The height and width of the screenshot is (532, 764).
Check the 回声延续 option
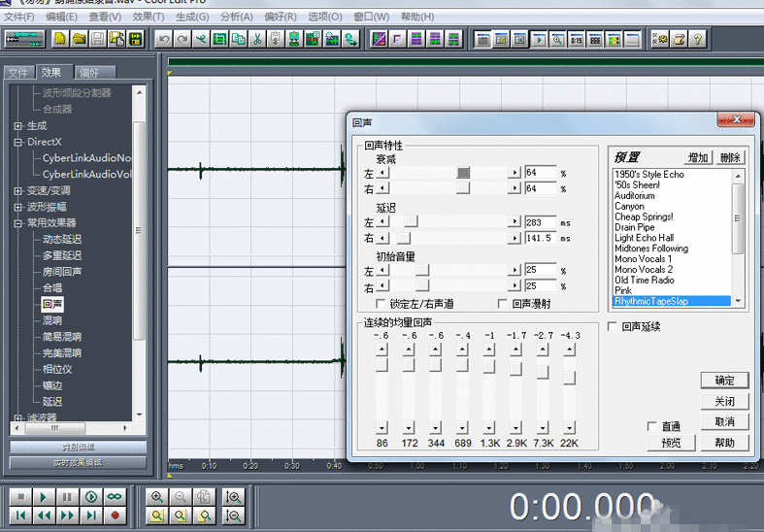coord(613,326)
